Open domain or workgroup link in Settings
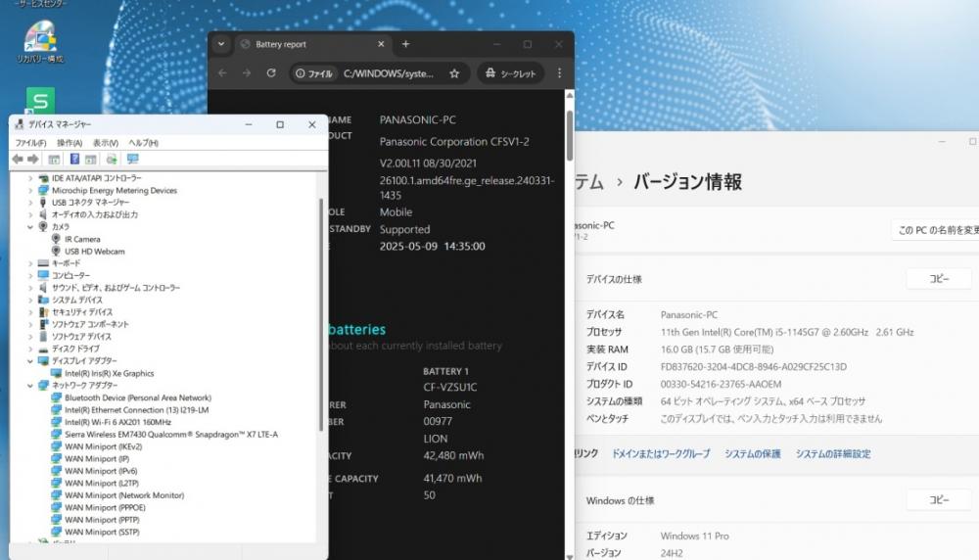 661,454
